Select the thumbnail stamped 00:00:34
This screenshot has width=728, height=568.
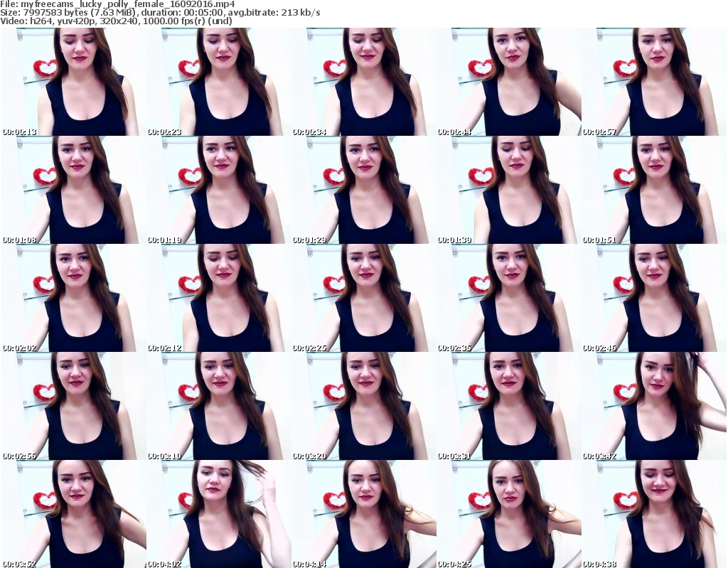tap(363, 82)
